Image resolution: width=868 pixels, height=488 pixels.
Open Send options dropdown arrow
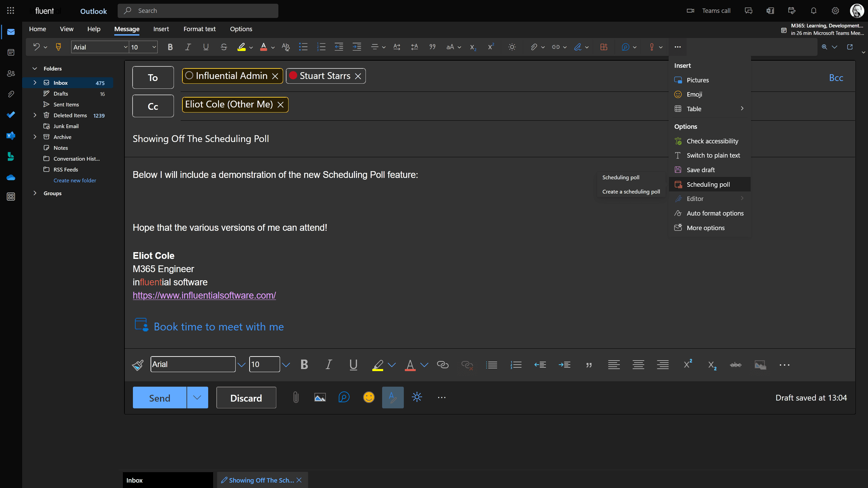click(197, 397)
